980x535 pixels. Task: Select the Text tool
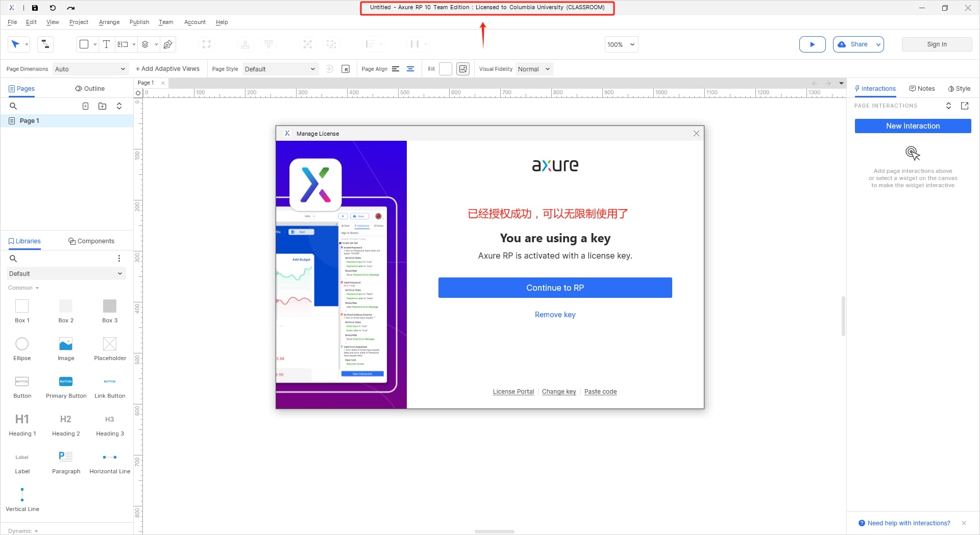point(106,44)
